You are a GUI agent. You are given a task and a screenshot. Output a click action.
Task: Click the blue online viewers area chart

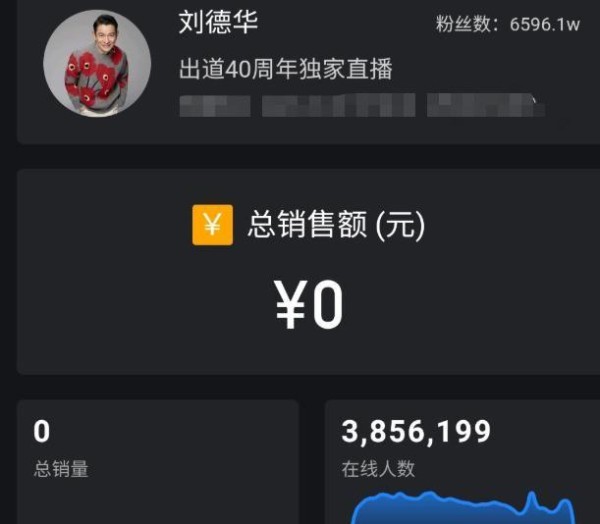point(462,508)
